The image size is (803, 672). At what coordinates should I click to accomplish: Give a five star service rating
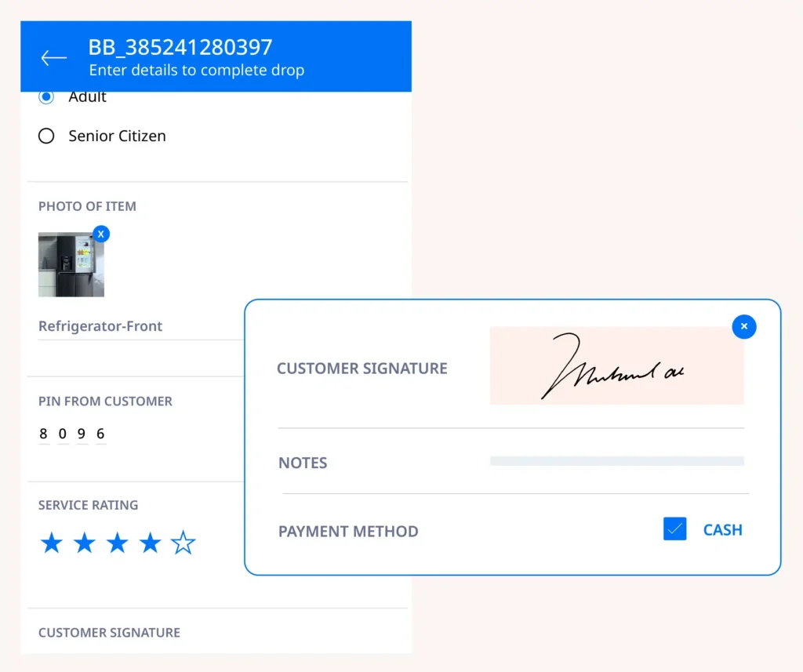[183, 543]
